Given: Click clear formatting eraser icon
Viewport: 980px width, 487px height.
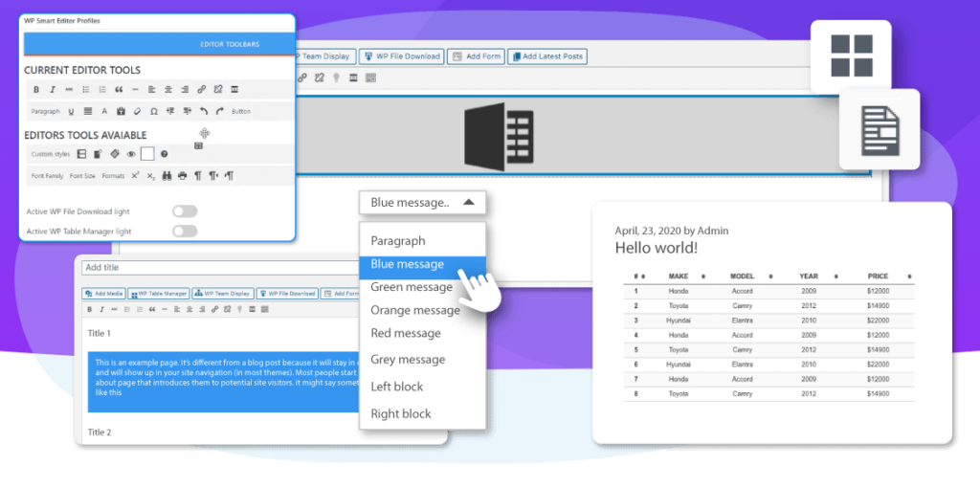Looking at the screenshot, I should 138,111.
